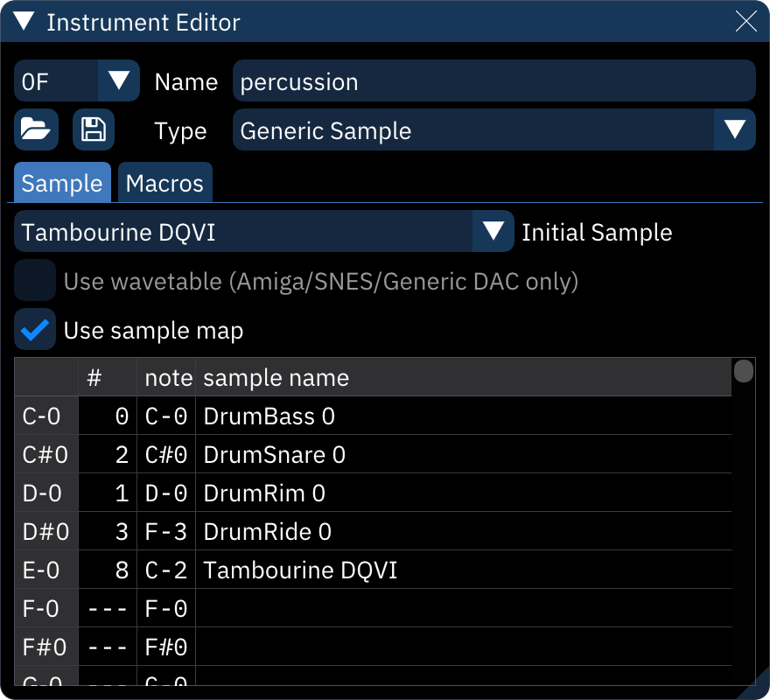The width and height of the screenshot is (770, 700).
Task: Select the Tambourine DQVI sample map entry
Action: (300, 570)
